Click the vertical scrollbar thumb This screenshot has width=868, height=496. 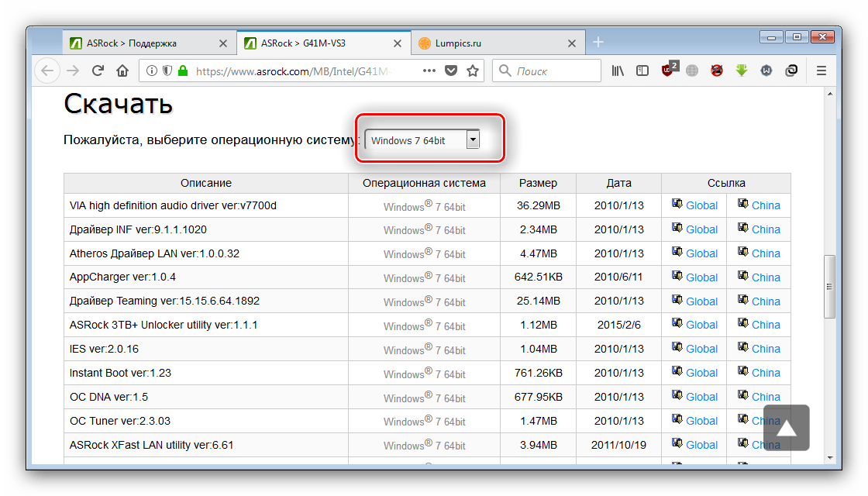coord(828,286)
